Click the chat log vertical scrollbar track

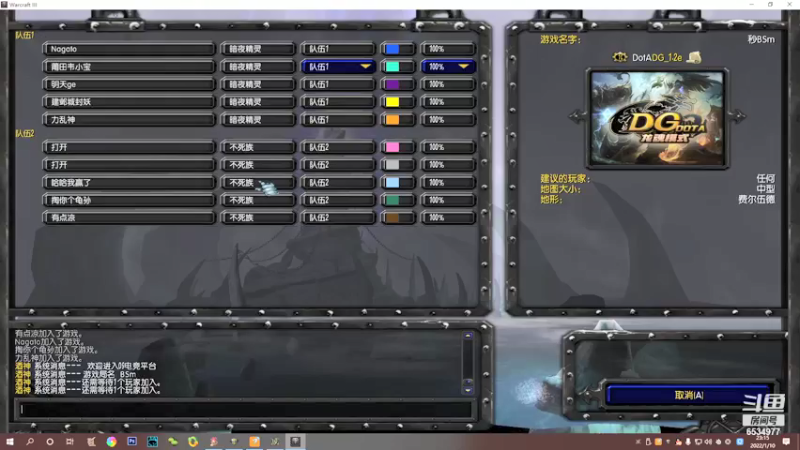468,360
